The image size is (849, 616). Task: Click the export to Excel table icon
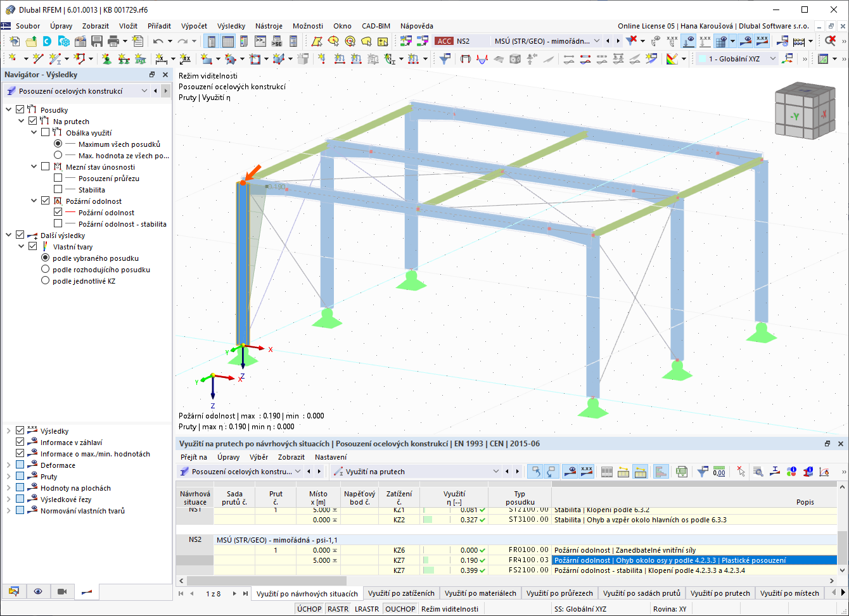point(682,471)
